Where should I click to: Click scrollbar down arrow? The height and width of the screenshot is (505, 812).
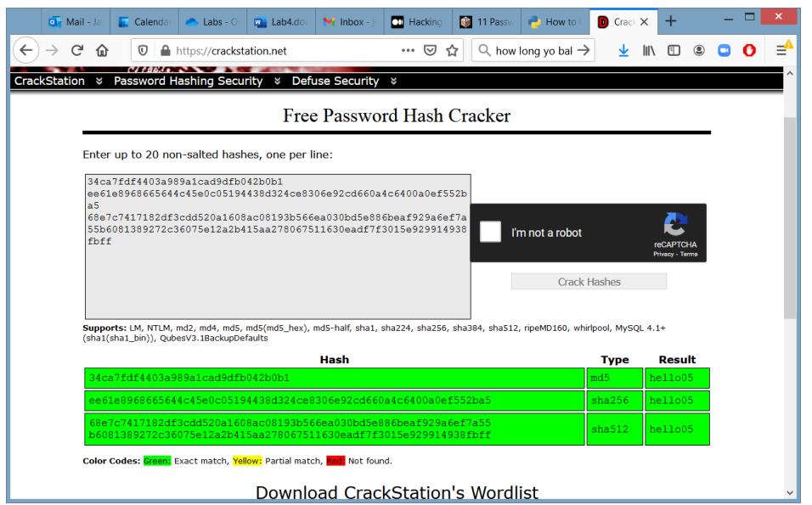pos(789,492)
